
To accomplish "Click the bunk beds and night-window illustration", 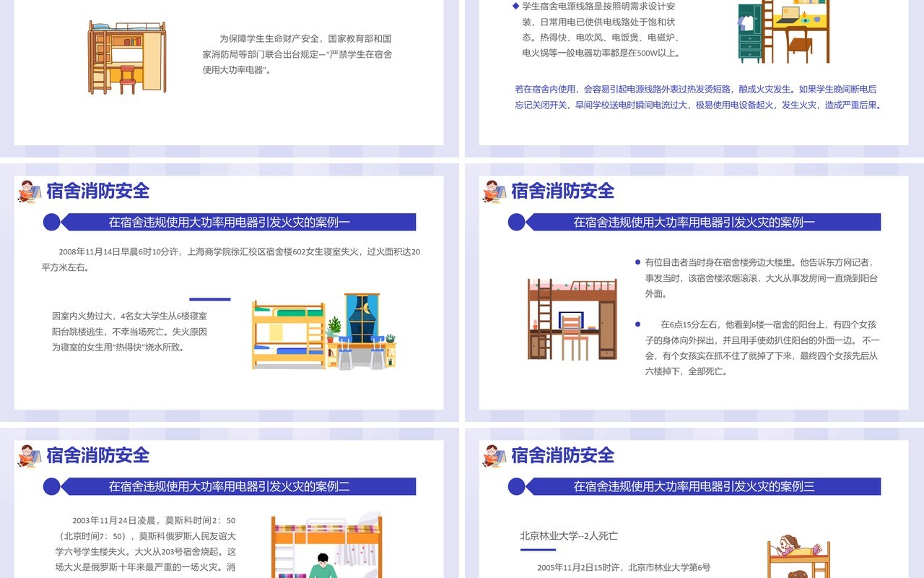I will pyautogui.click(x=326, y=331).
